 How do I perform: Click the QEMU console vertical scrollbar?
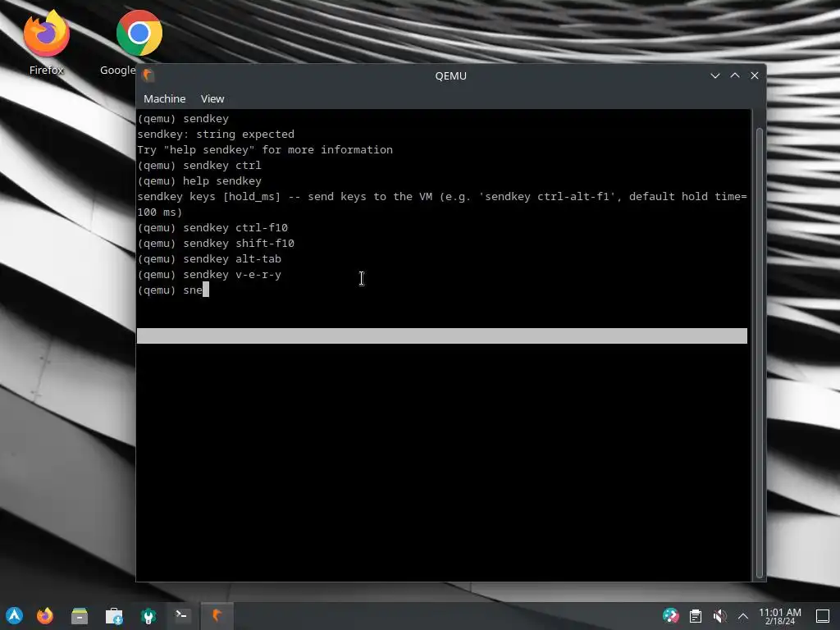(759, 354)
